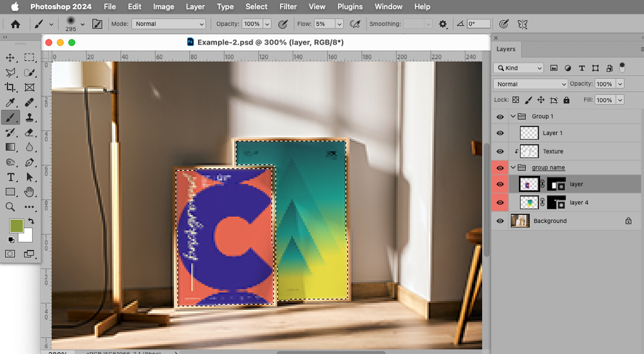Screen dimensions: 644x354
Task: Open the Apple menu
Action: [15, 6]
